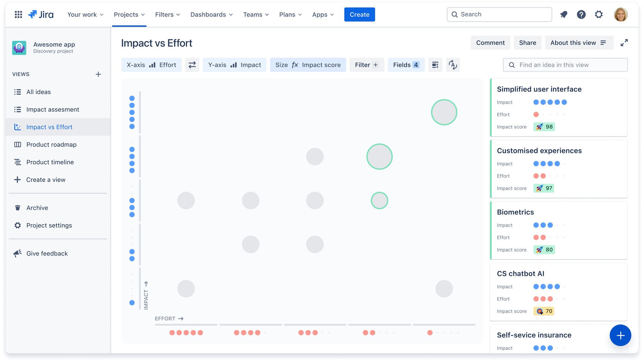Click the floating blue plus button

[x=620, y=335]
